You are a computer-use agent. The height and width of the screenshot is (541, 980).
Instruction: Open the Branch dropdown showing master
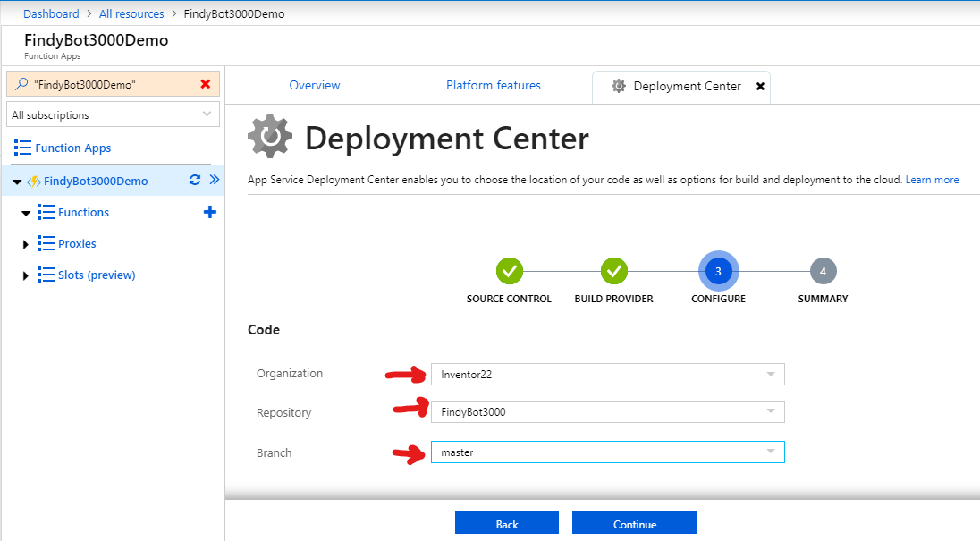[x=607, y=452]
